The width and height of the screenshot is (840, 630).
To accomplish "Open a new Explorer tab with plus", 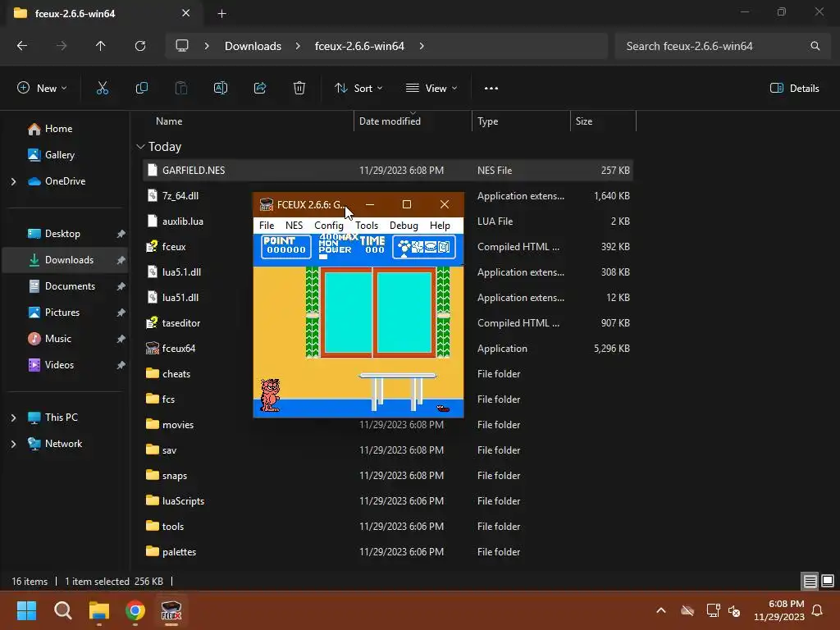I will (221, 14).
